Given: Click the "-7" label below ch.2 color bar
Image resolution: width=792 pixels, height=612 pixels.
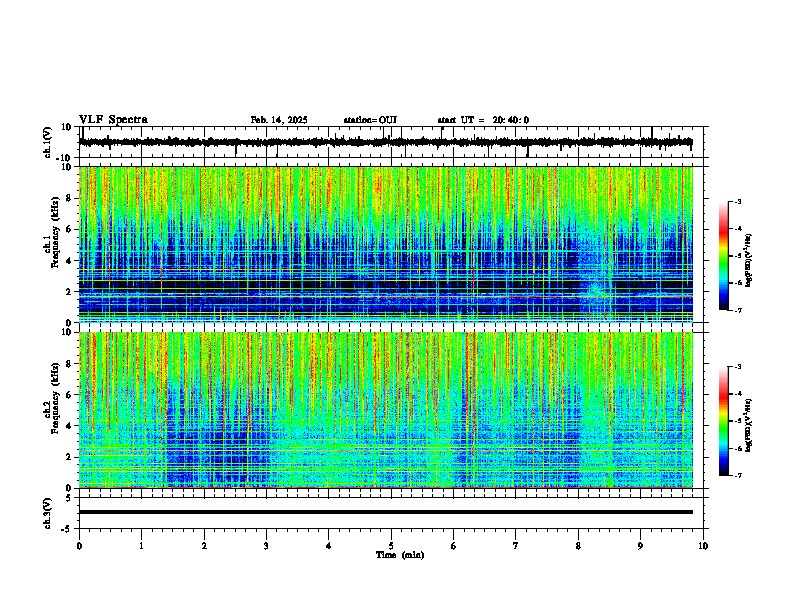Looking at the screenshot, I should (x=737, y=475).
